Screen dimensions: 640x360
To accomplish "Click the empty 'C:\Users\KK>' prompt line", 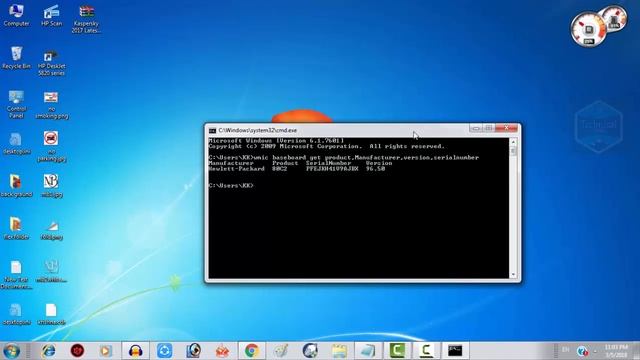I will tap(231, 185).
